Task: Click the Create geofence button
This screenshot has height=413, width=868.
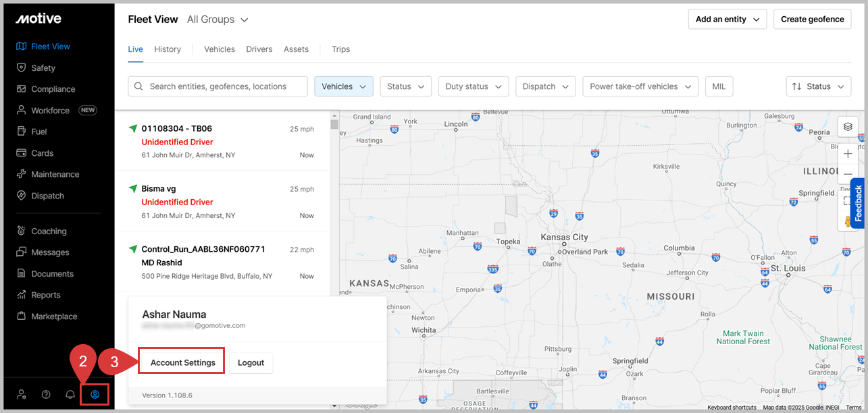Action: click(813, 20)
